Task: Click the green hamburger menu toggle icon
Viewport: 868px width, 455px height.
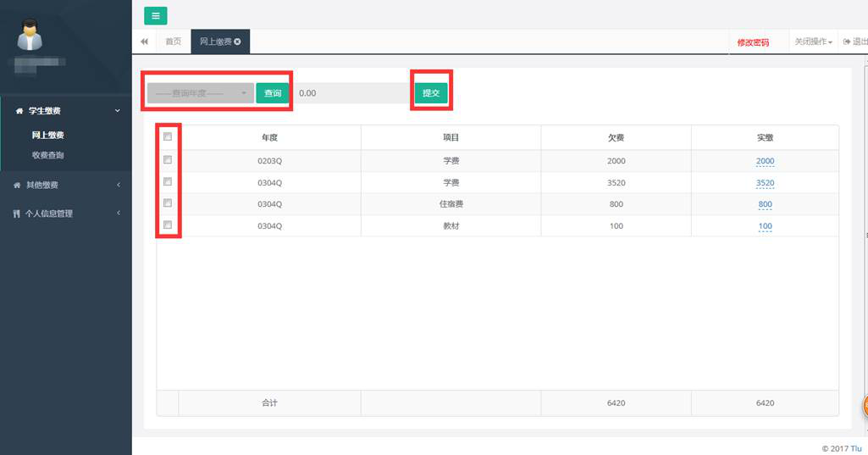Action: [x=155, y=15]
